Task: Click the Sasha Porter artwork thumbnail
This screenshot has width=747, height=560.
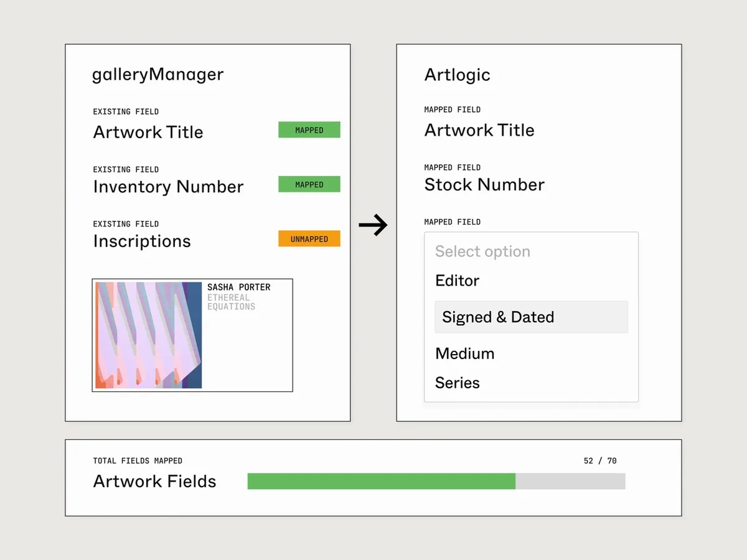Action: pos(148,335)
